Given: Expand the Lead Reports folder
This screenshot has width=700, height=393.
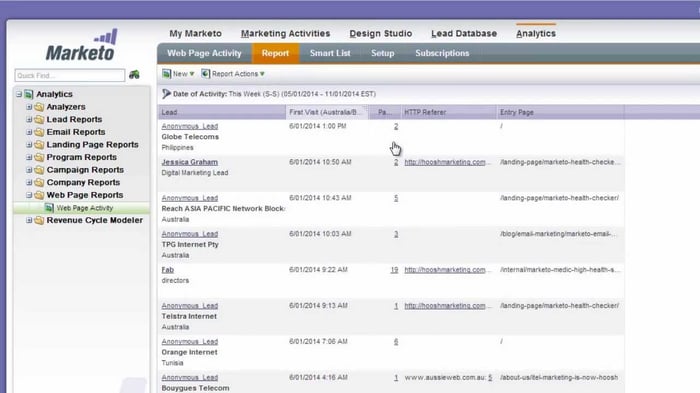Looking at the screenshot, I should (x=29, y=119).
